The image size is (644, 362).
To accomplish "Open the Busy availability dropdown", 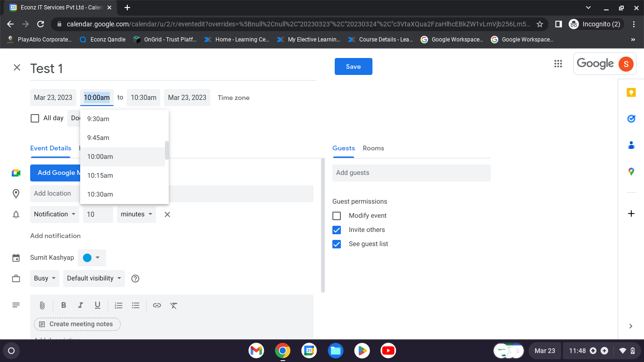I will click(45, 278).
